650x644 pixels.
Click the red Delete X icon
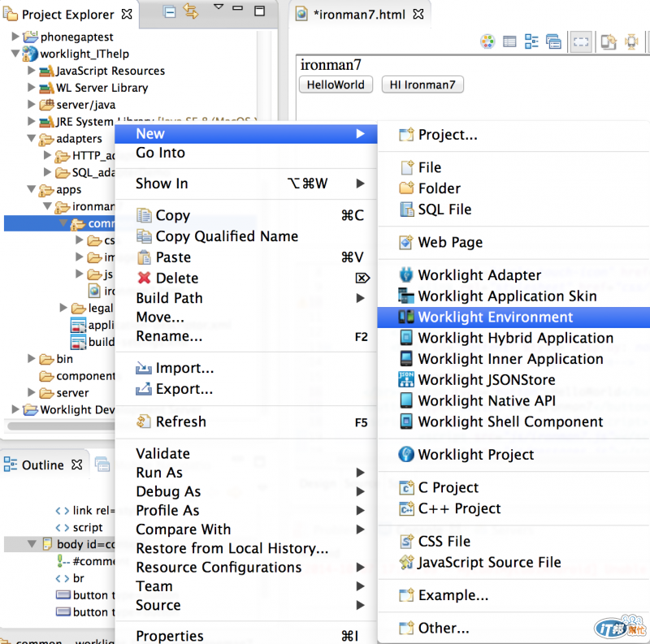pyautogui.click(x=144, y=278)
